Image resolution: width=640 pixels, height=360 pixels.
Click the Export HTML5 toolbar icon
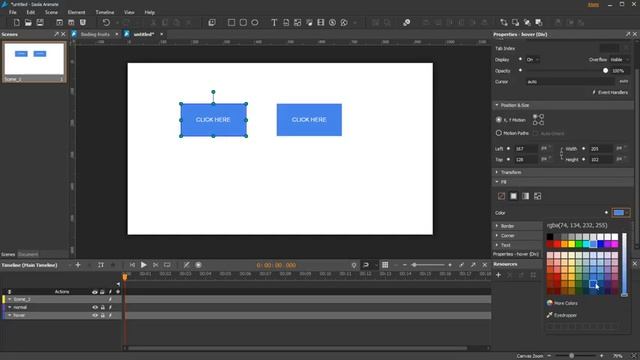(83, 23)
